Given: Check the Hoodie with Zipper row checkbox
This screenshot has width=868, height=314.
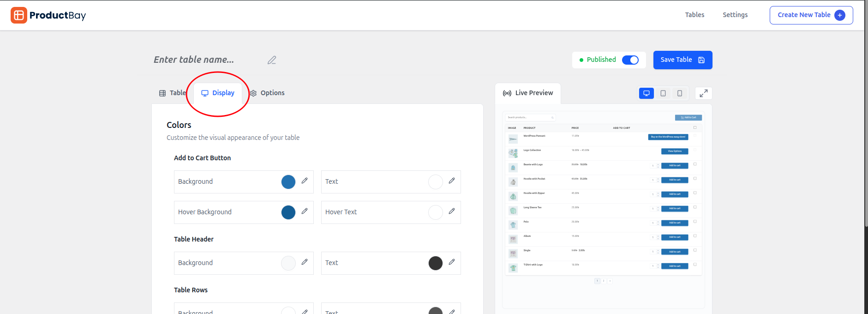Looking at the screenshot, I should point(695,193).
